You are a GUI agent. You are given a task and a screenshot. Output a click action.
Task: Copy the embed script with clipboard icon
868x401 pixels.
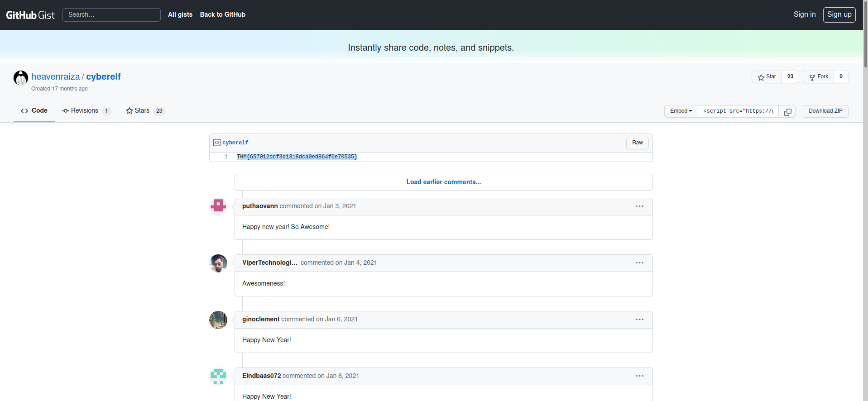click(787, 111)
